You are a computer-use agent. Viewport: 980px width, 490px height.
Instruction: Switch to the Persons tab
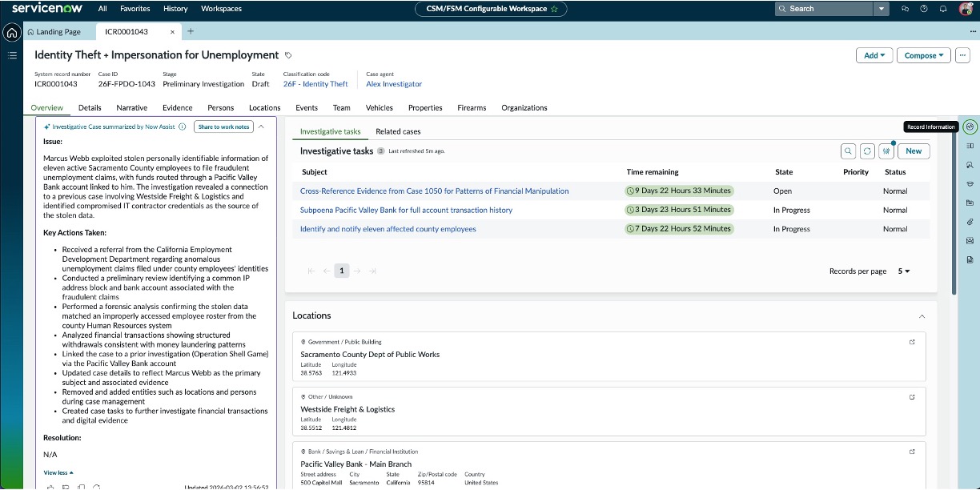pyautogui.click(x=220, y=107)
